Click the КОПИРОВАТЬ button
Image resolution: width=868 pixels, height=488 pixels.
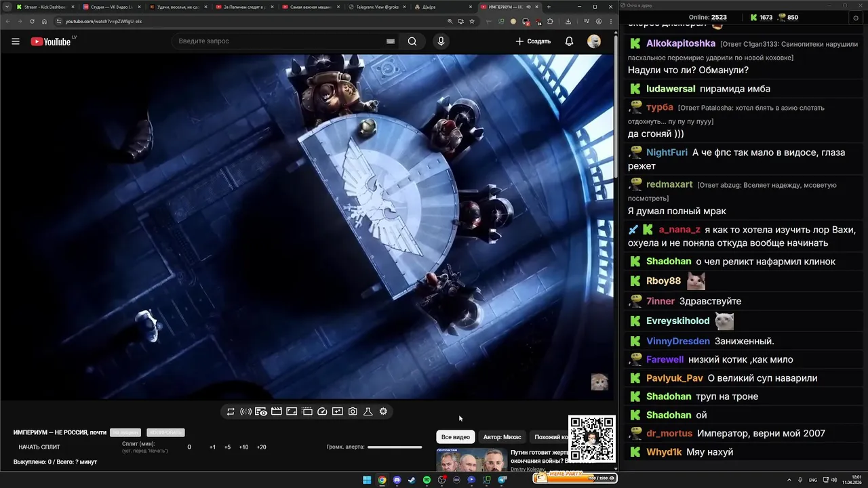165,432
